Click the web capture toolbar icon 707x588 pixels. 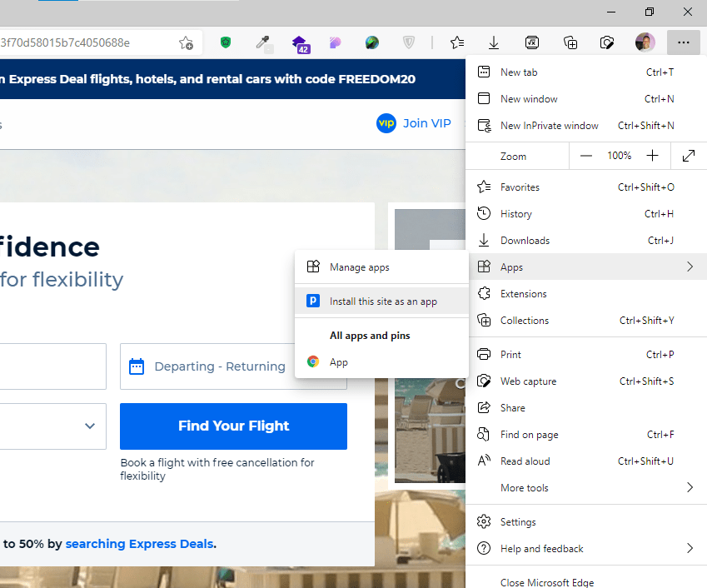607,42
